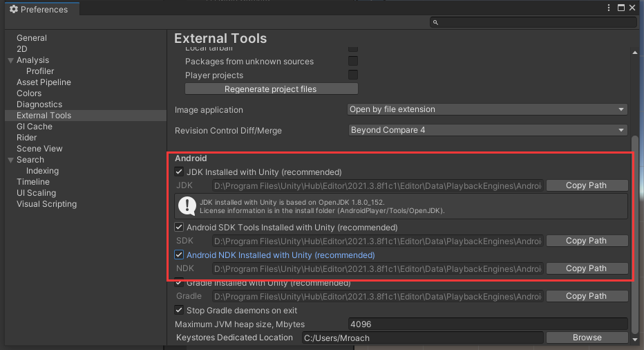
Task: Click the JDK path field
Action: point(378,186)
